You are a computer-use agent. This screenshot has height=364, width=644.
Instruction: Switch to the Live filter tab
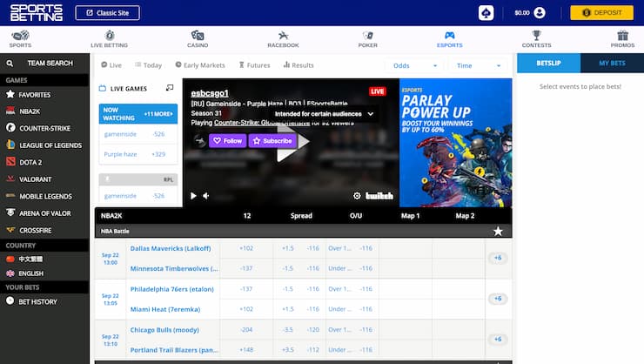click(111, 65)
